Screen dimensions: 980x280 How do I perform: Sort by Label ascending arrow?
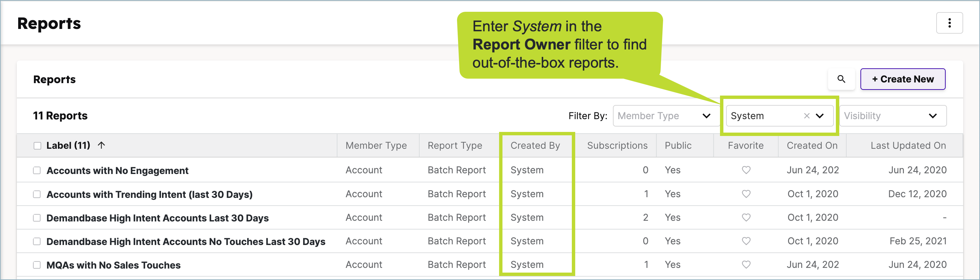(101, 145)
